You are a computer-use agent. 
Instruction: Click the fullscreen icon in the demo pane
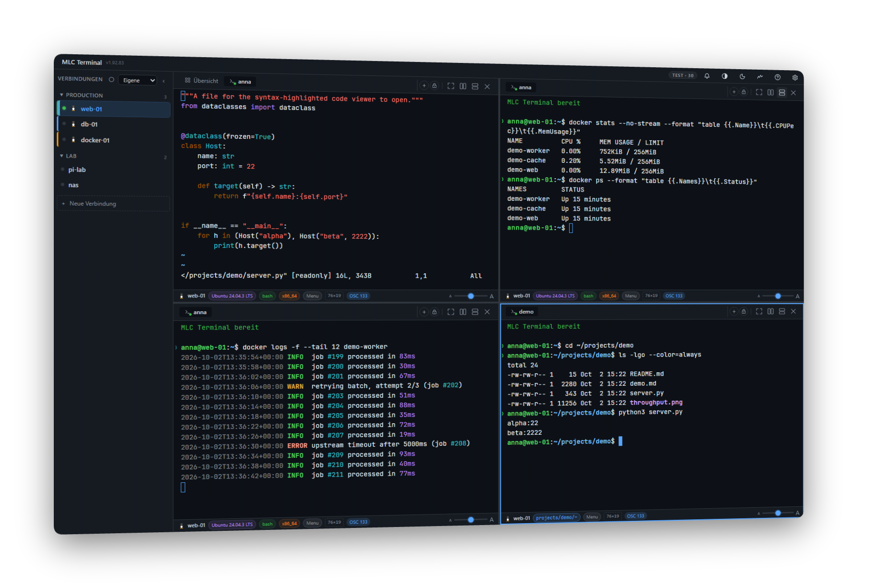pos(759,311)
